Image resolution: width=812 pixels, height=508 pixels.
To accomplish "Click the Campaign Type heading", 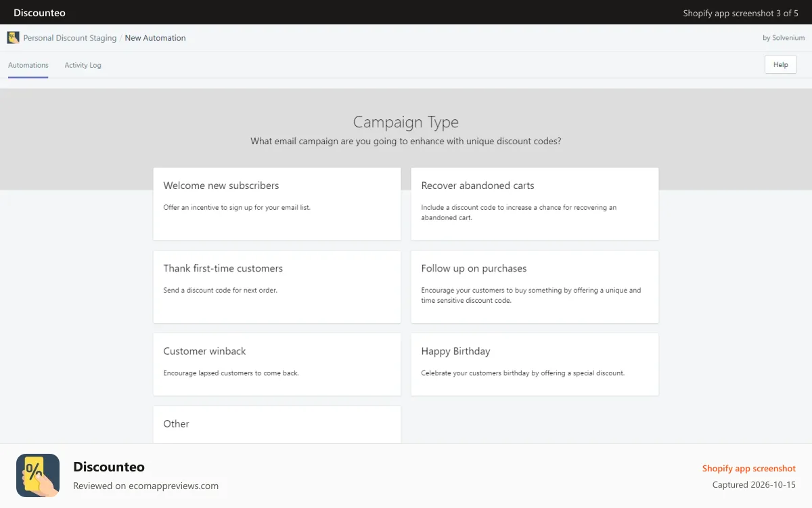I will point(406,122).
